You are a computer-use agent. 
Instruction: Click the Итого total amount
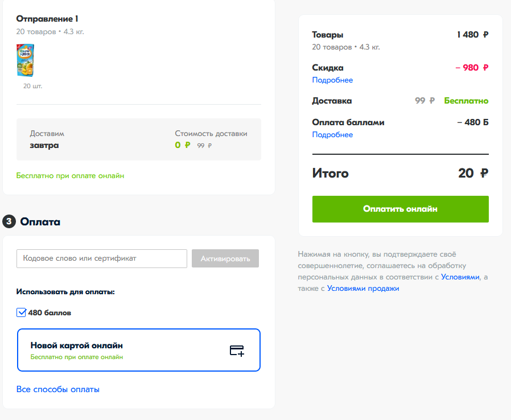click(x=473, y=173)
